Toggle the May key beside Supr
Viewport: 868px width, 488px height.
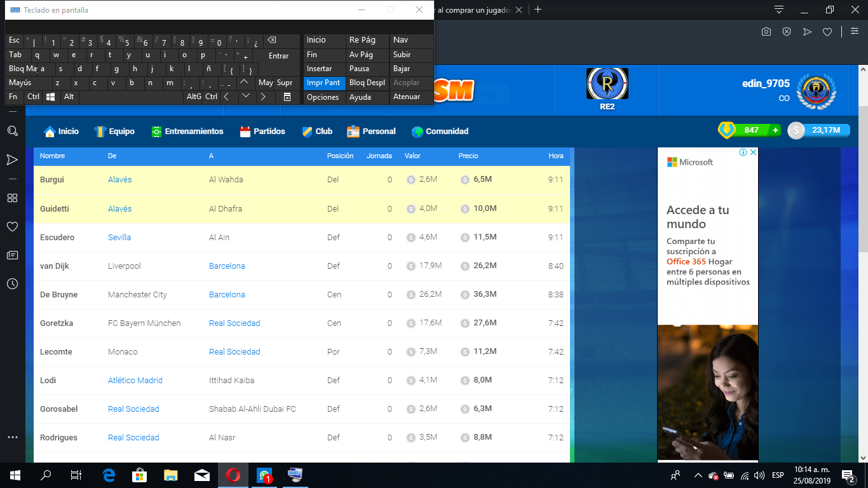click(266, 83)
